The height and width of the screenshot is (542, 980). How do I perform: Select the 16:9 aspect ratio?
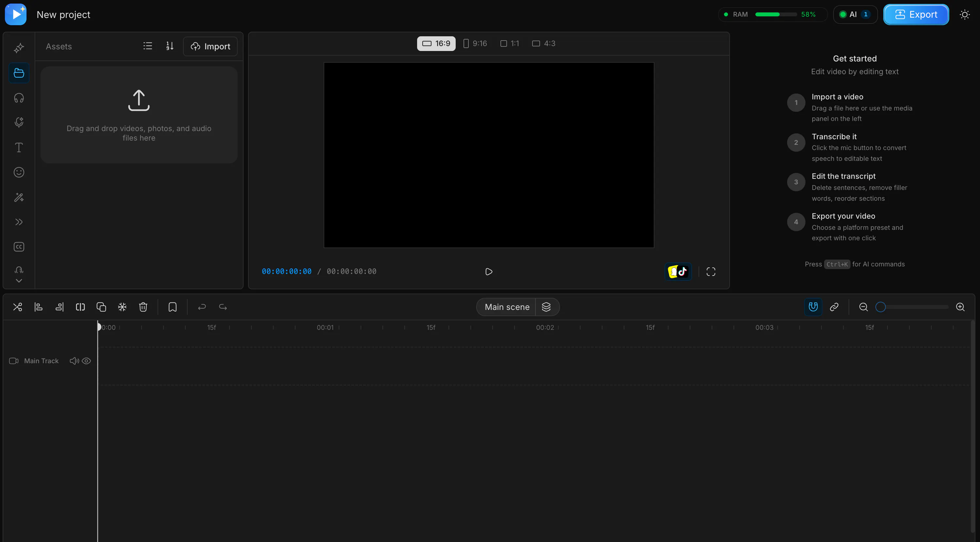(x=436, y=43)
